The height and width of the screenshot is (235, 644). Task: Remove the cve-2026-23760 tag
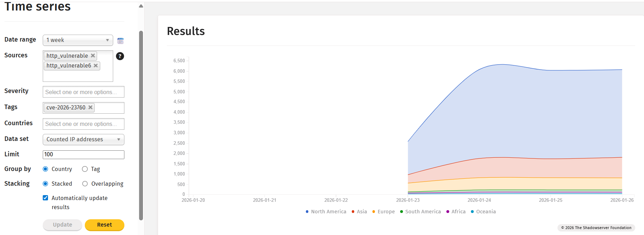(90, 107)
